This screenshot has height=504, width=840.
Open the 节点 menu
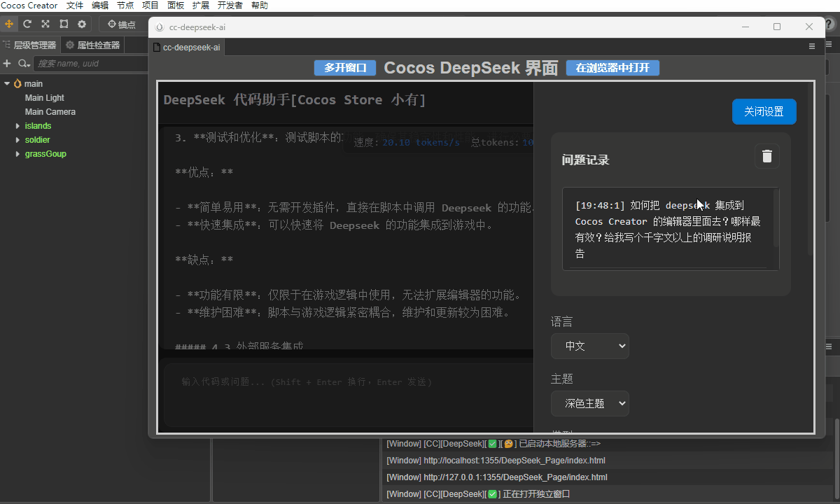pos(125,6)
